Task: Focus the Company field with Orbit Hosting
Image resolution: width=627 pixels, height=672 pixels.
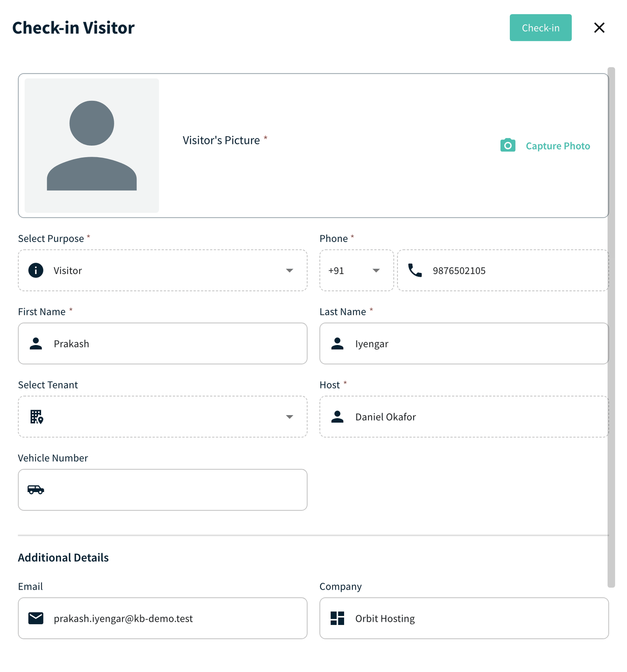Action: (x=464, y=618)
